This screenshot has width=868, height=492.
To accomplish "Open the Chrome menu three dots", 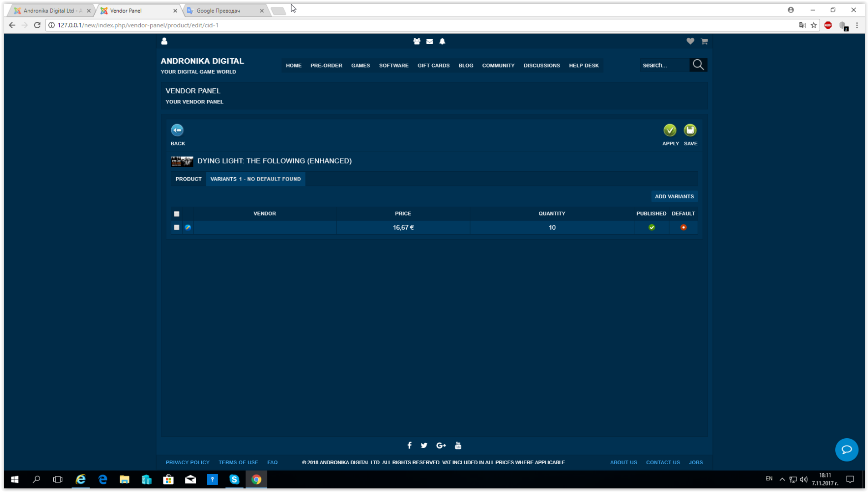I will coord(857,25).
